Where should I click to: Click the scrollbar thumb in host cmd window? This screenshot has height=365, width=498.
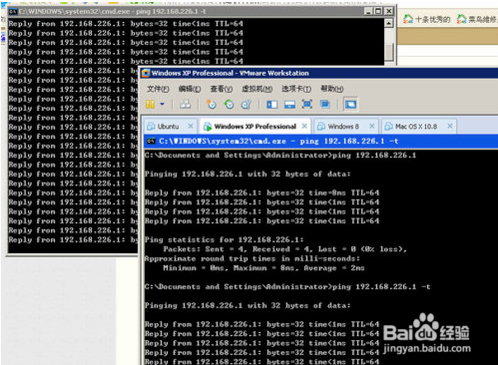pyautogui.click(x=389, y=51)
